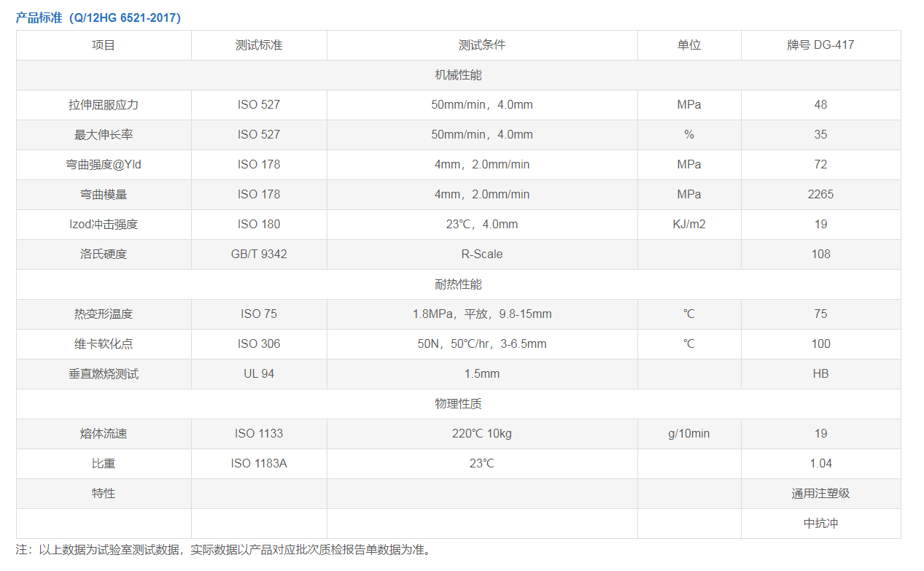Click the 弯曲模量 row label
The height and width of the screenshot is (571, 924).
(104, 195)
